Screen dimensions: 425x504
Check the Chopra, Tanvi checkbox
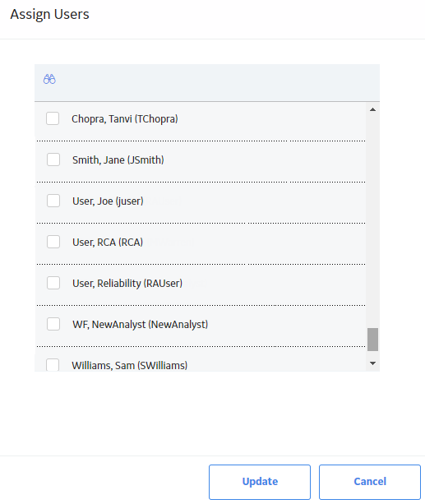click(53, 118)
